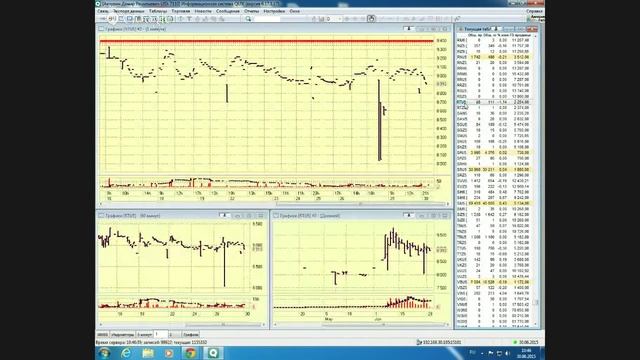Click the green connection indicator in status bar
Screen dimensions: 640x360
coord(515,342)
